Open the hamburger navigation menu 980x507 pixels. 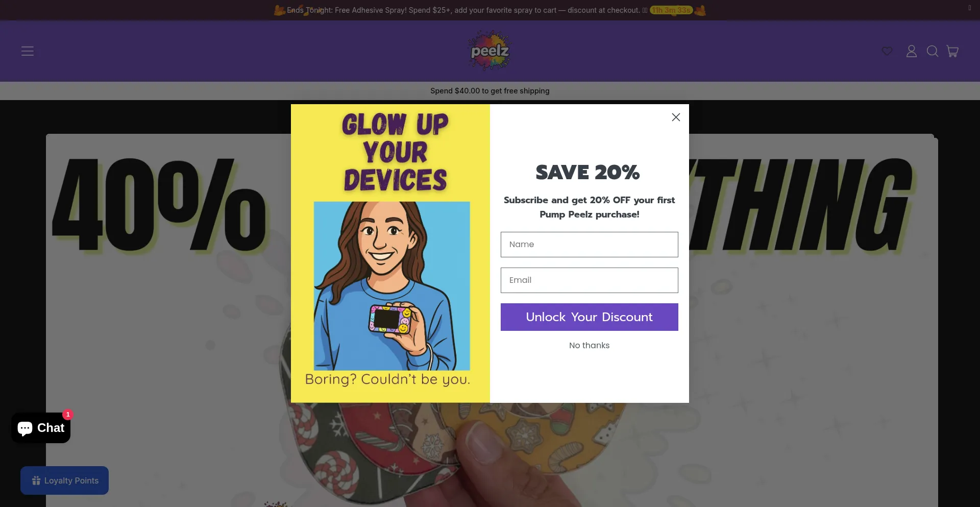click(28, 51)
